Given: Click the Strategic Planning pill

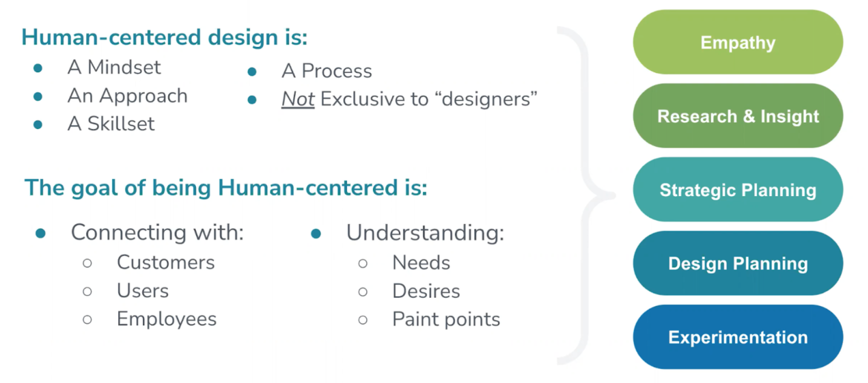Looking at the screenshot, I should coord(738,190).
